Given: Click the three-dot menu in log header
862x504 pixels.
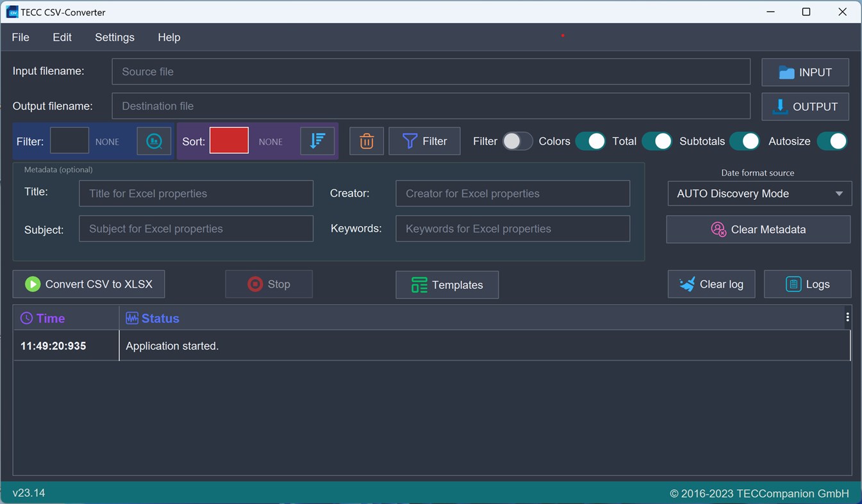Looking at the screenshot, I should point(847,318).
